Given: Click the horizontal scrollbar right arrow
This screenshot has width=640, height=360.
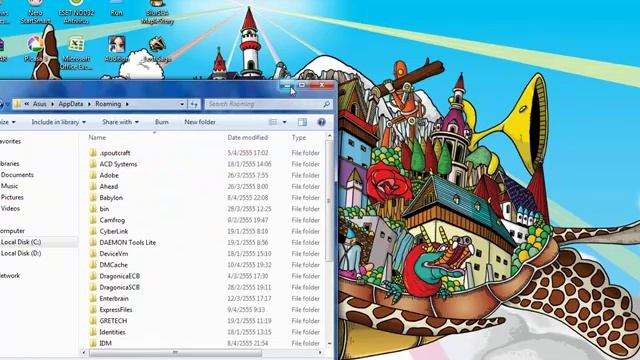Looking at the screenshot, I should [320, 353].
